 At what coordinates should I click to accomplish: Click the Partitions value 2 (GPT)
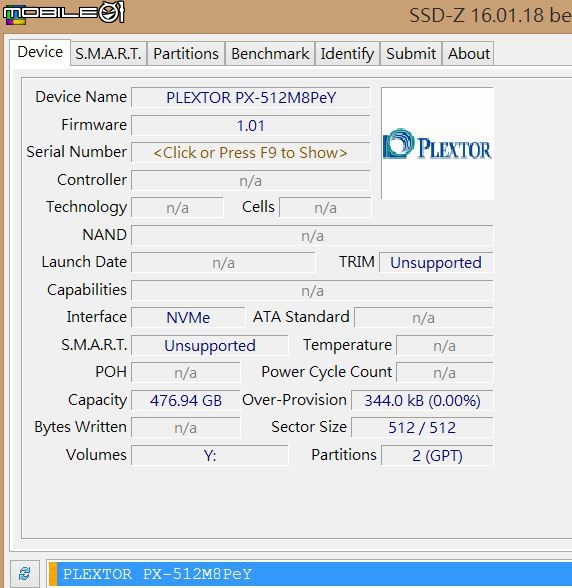coord(437,456)
